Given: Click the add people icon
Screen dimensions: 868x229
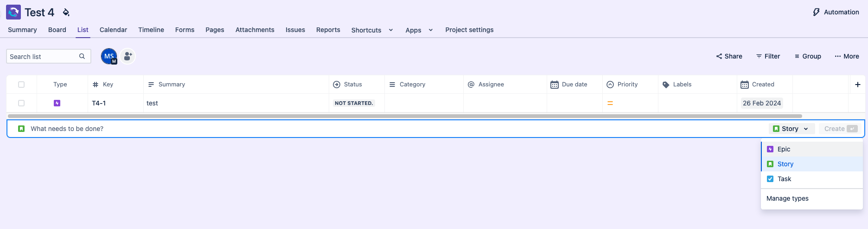Looking at the screenshot, I should [x=128, y=56].
